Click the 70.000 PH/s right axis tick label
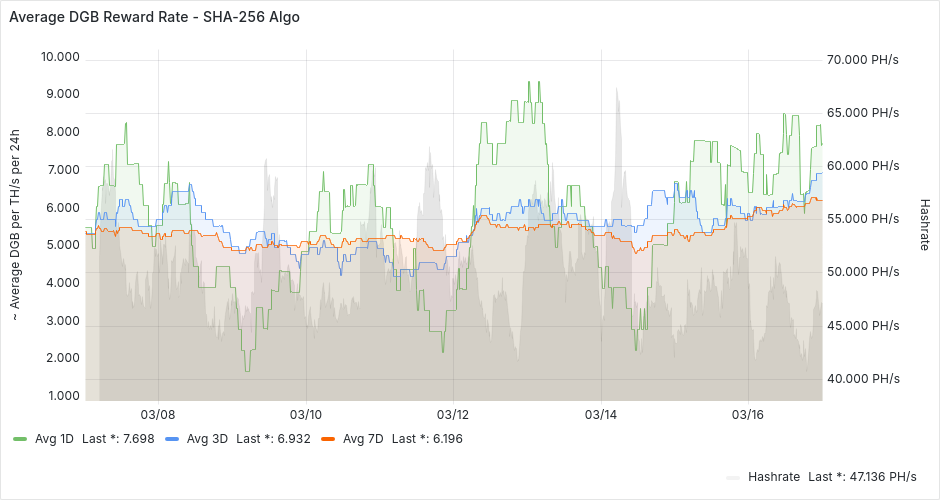 click(x=863, y=60)
